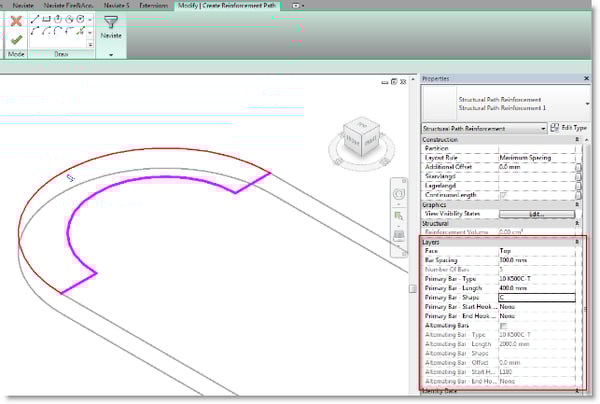Image resolution: width=600 pixels, height=404 pixels.
Task: Click the Edit Type button label
Action: [574, 128]
